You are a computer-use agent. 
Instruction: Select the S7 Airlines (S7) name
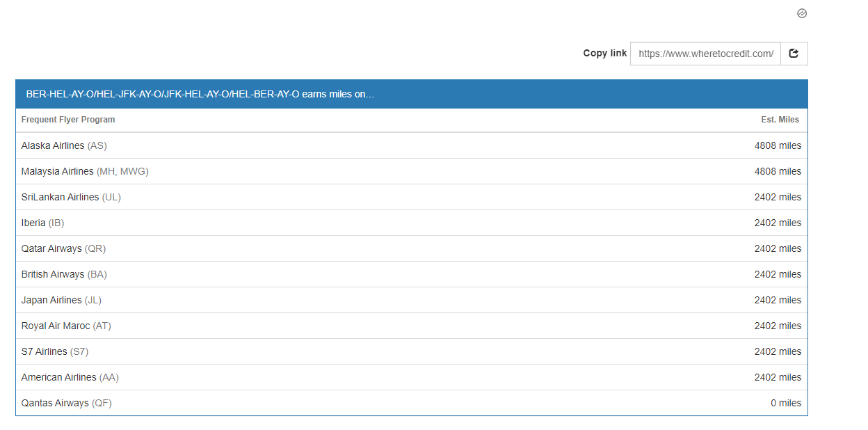(55, 351)
